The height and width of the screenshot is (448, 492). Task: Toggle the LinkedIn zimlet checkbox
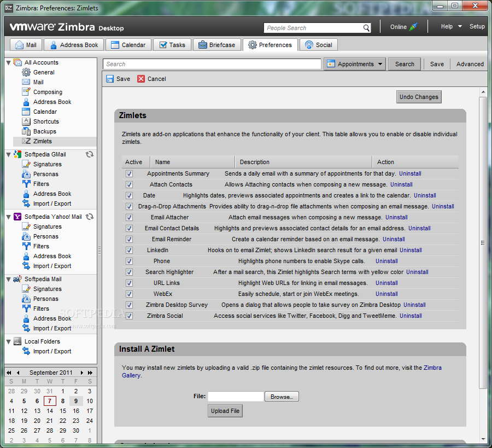coord(129,250)
